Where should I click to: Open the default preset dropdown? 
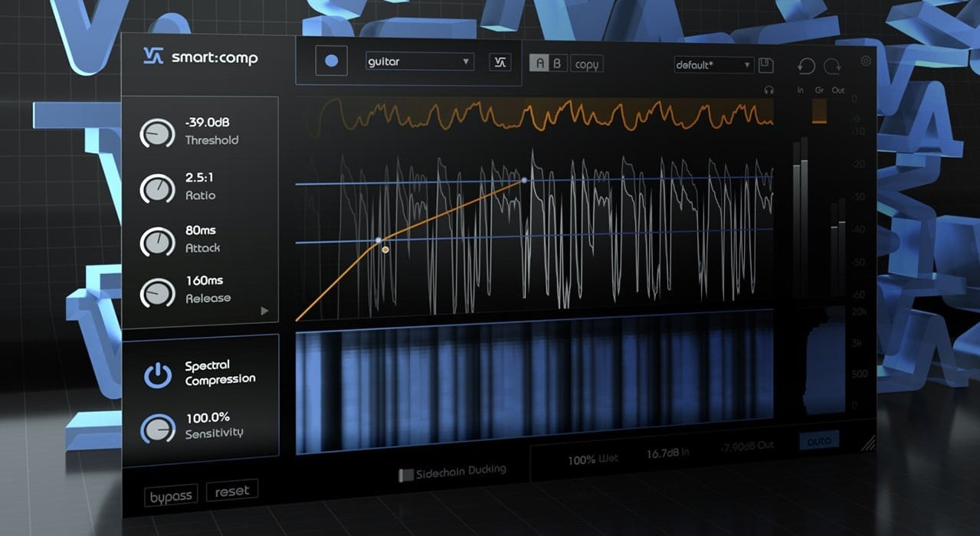[x=714, y=65]
